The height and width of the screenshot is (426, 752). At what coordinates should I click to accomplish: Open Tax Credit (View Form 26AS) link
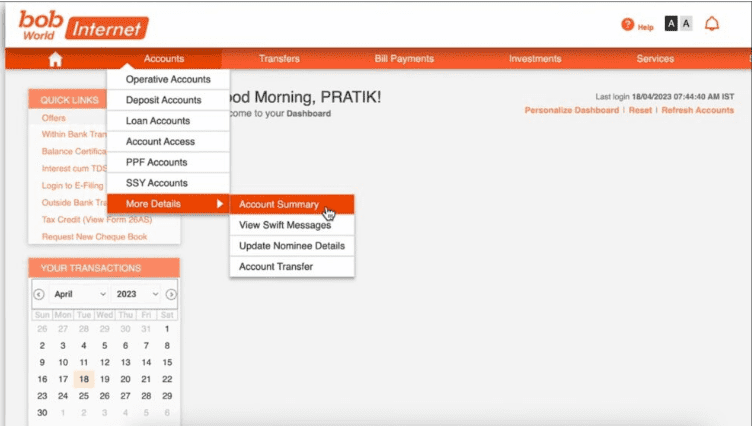[96, 220]
